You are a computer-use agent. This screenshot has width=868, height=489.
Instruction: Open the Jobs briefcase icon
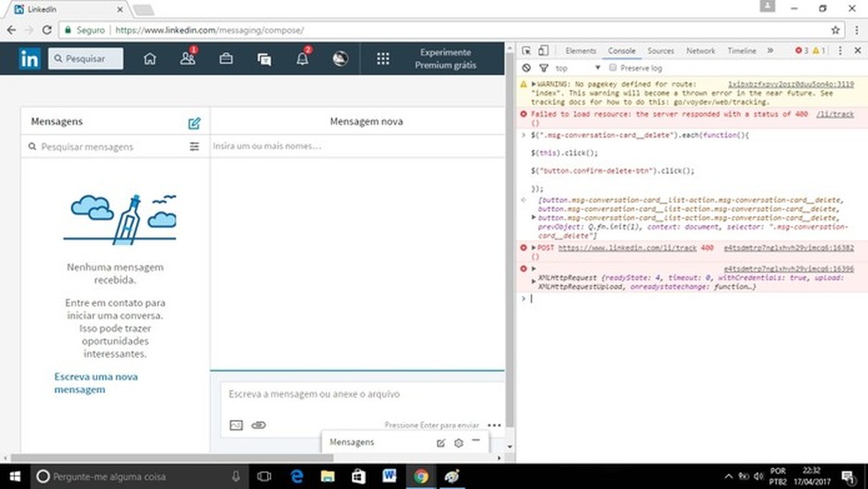(x=226, y=59)
